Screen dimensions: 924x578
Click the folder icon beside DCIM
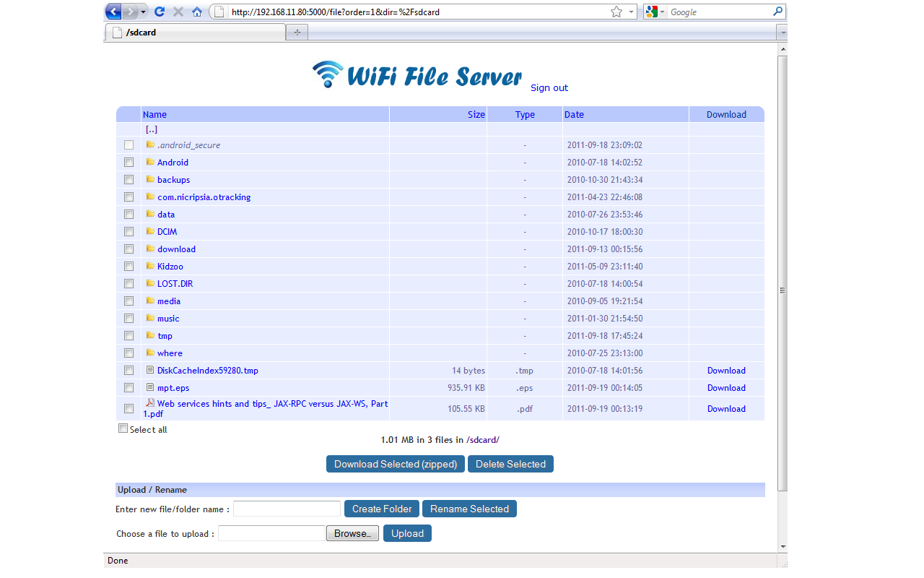coord(150,231)
